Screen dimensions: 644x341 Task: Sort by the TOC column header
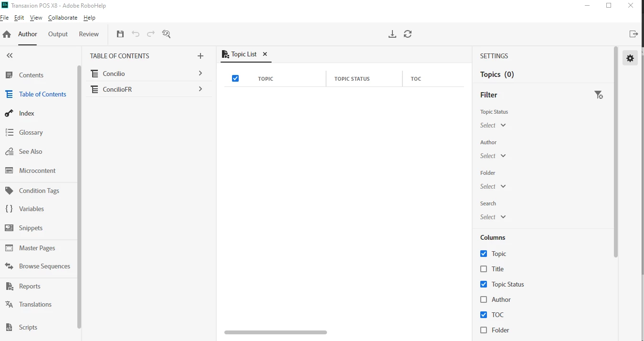[x=416, y=79]
